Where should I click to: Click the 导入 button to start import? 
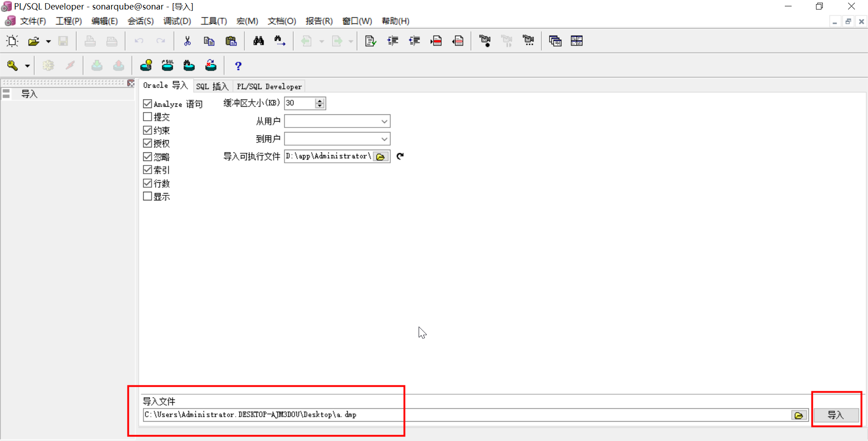click(x=836, y=415)
